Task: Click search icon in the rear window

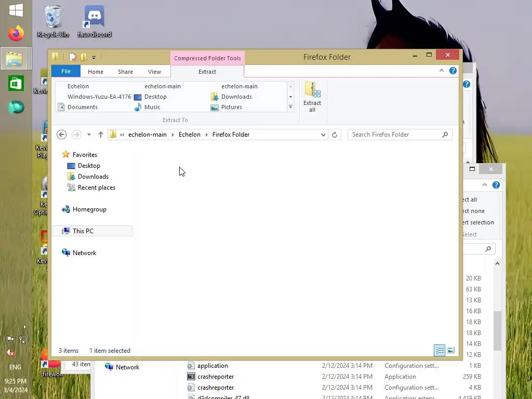Action: (488, 249)
